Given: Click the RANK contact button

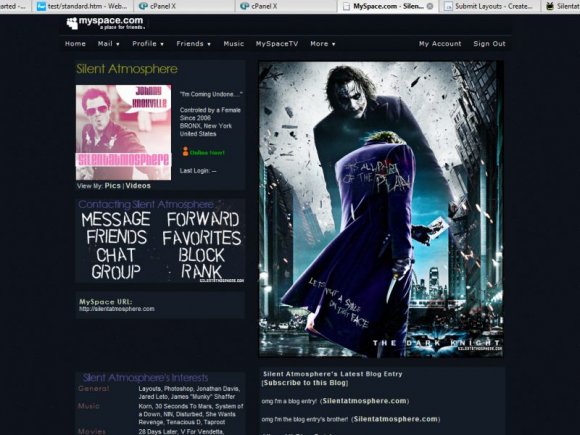Looking at the screenshot, I should pyautogui.click(x=201, y=272).
